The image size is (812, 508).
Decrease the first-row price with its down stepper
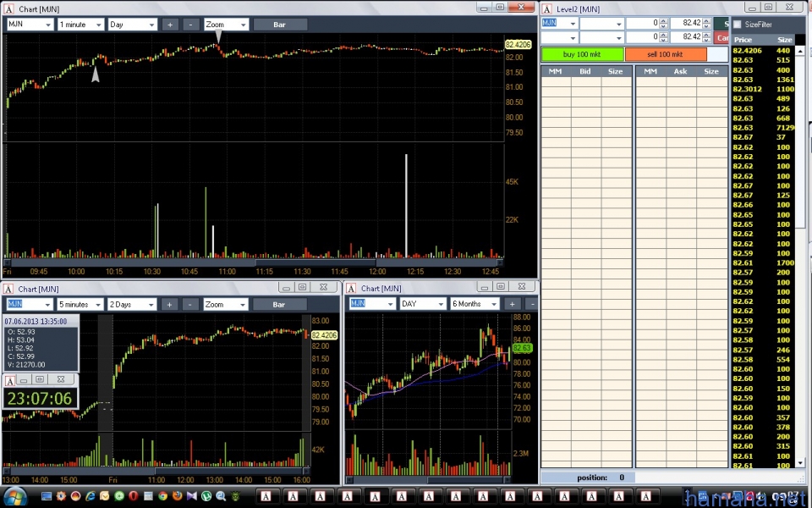(707, 26)
